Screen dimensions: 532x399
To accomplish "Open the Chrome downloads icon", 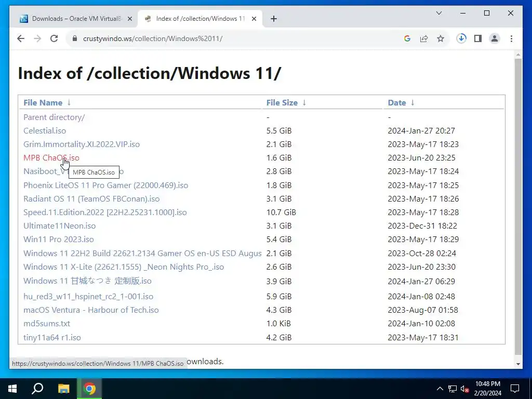I will (461, 38).
